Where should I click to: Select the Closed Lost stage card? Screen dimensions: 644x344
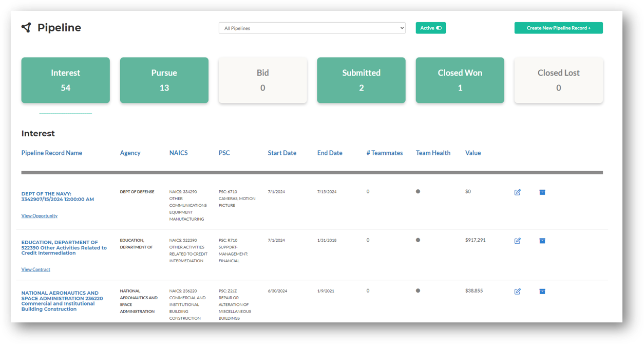(558, 80)
